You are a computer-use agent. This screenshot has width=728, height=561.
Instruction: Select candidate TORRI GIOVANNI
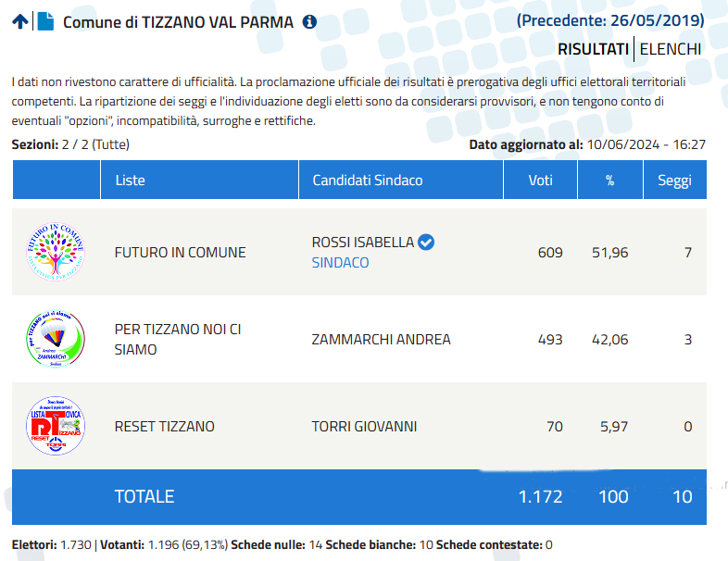click(365, 427)
